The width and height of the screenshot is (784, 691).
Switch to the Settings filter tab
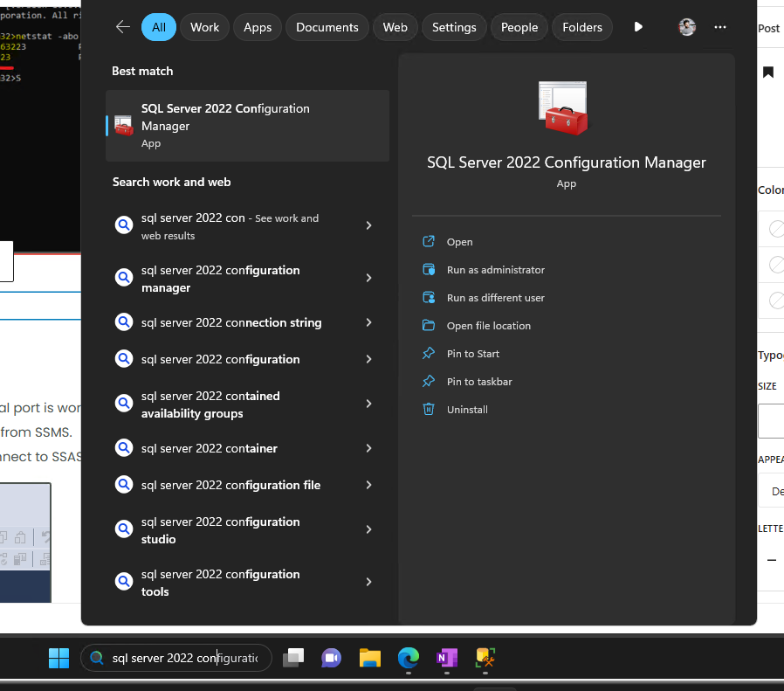point(454,27)
